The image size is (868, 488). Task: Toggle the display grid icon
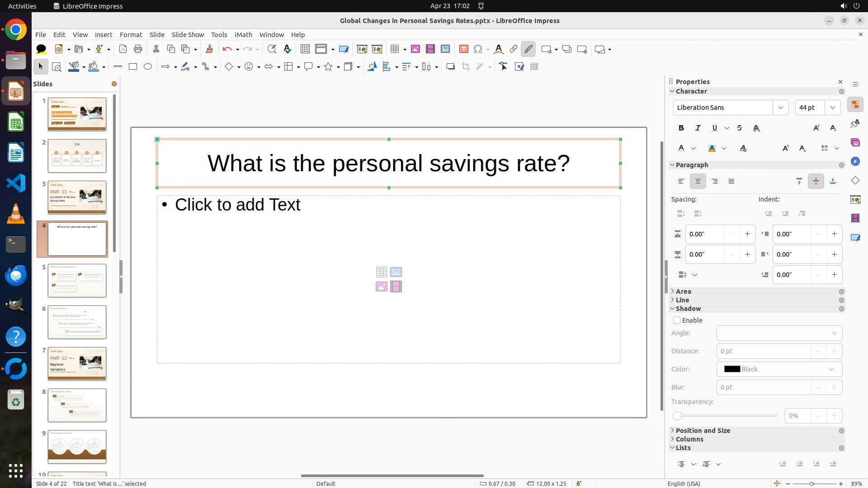pyautogui.click(x=305, y=49)
